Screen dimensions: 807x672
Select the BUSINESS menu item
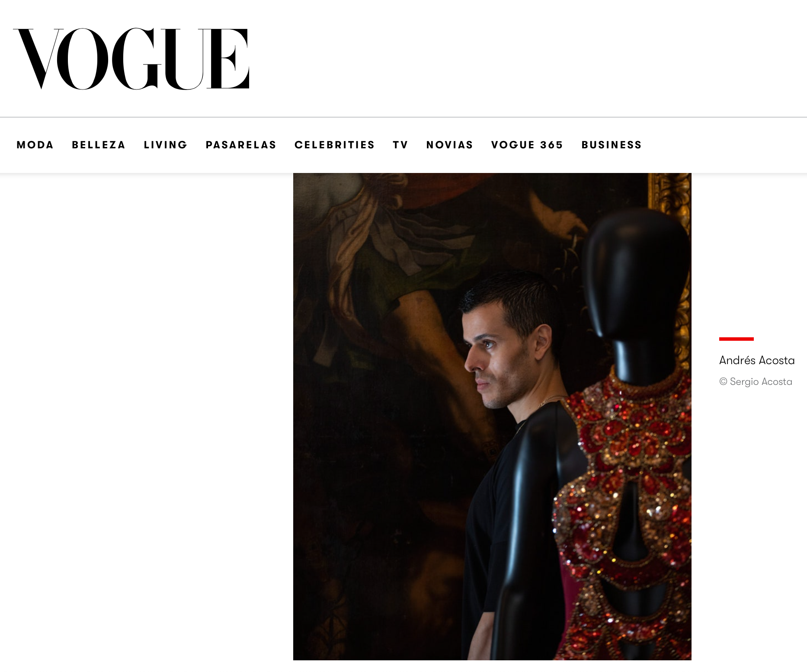coord(612,145)
